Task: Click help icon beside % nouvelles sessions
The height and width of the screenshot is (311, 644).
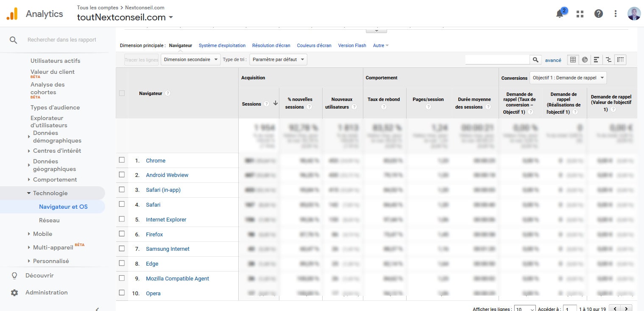Action: [x=309, y=107]
